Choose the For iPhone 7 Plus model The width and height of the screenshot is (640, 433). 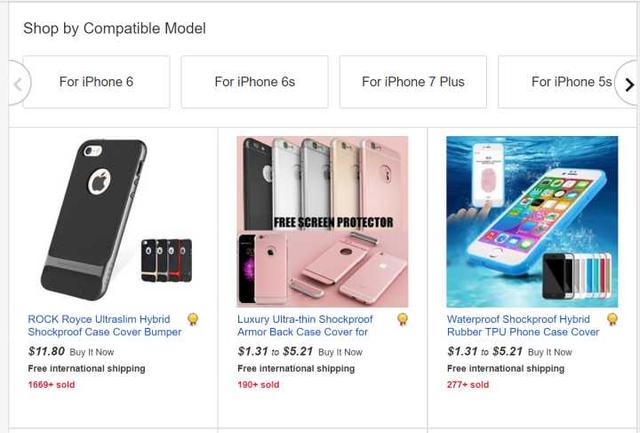click(413, 82)
